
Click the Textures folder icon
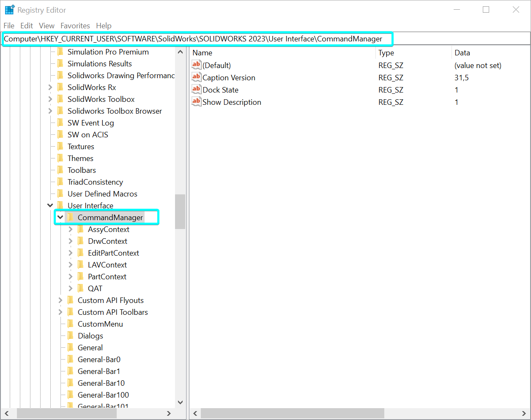point(61,146)
